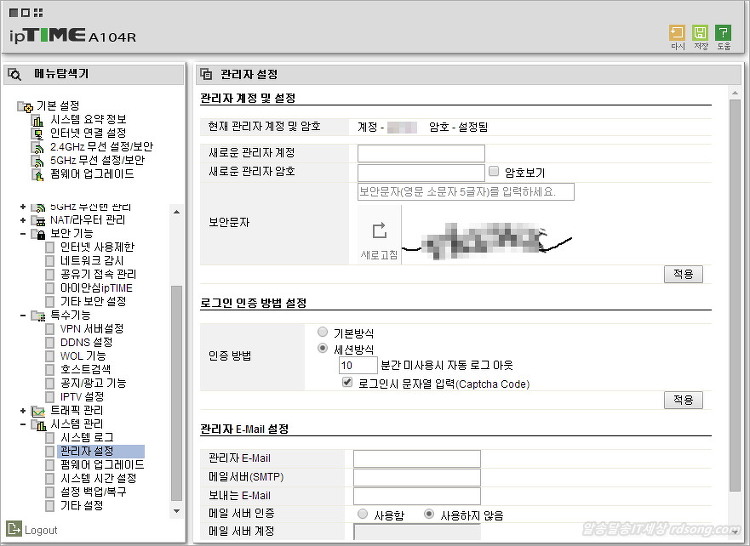Screen dimensions: 750x546
Task: Open the VPN 서버설정 menu item
Action: click(91, 328)
